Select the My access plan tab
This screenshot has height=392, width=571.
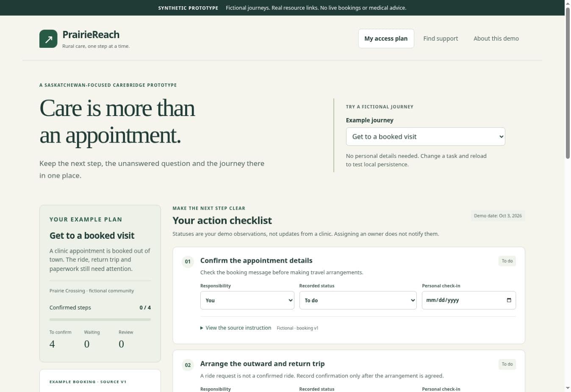click(x=386, y=39)
